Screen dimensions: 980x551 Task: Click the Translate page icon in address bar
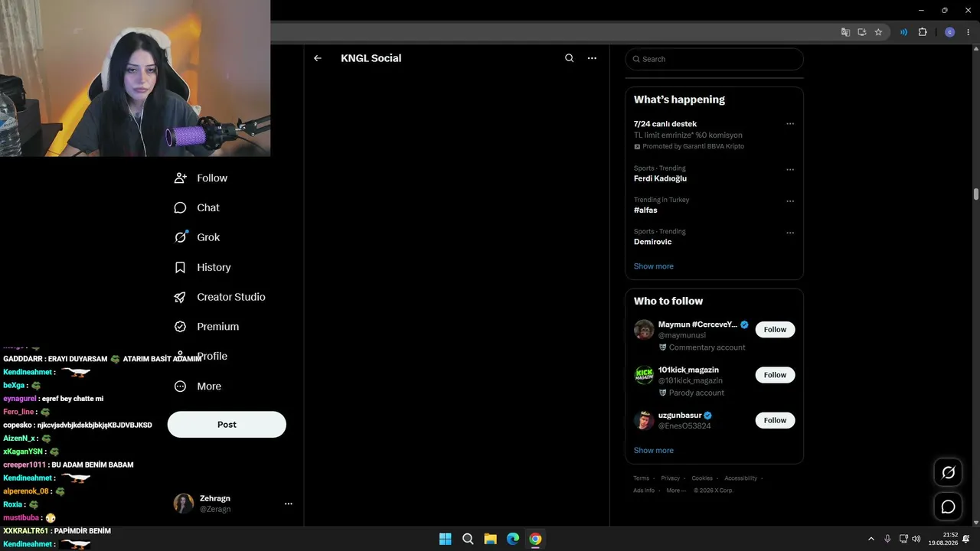click(845, 32)
